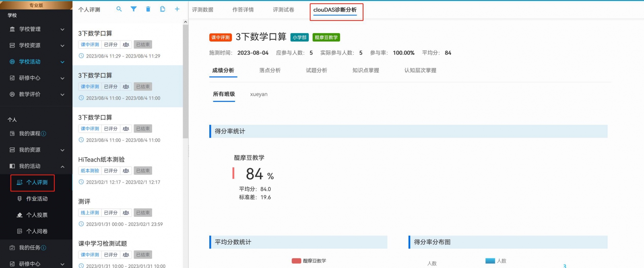Screen dimensions: 644x268
Task: Select the xueyan class filter
Action: point(258,94)
